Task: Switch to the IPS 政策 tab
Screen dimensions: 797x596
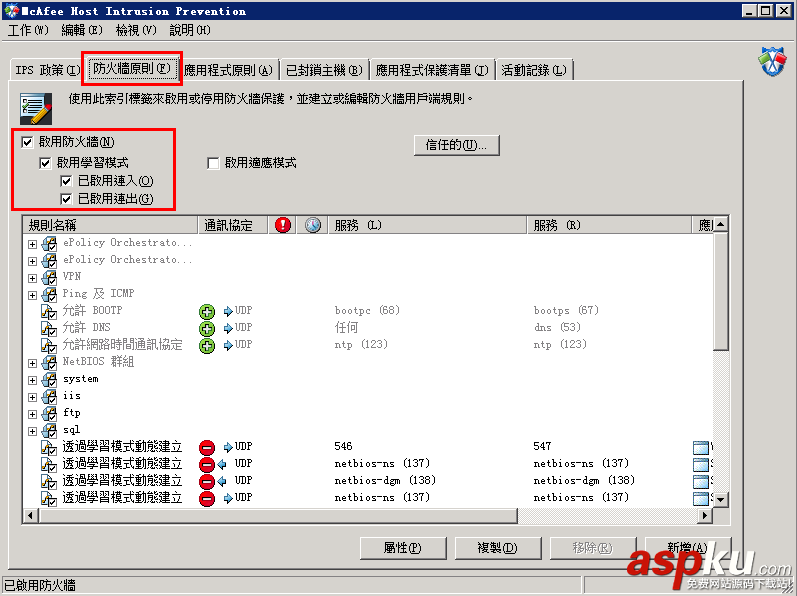Action: (48, 70)
